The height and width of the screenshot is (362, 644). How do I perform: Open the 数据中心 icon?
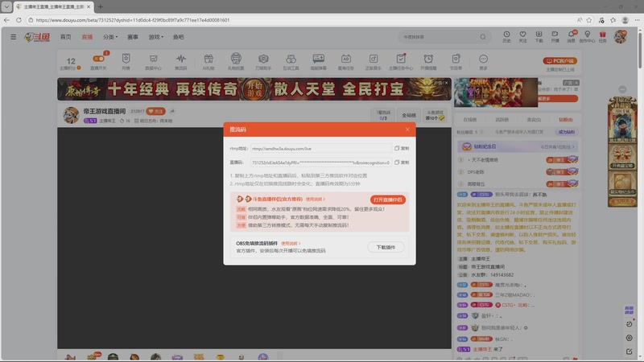[153, 61]
